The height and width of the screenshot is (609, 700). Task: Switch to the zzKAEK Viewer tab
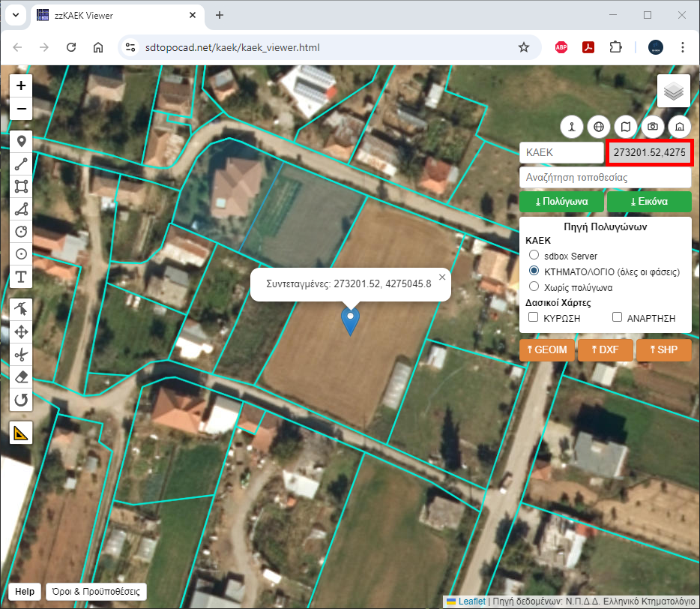click(112, 15)
